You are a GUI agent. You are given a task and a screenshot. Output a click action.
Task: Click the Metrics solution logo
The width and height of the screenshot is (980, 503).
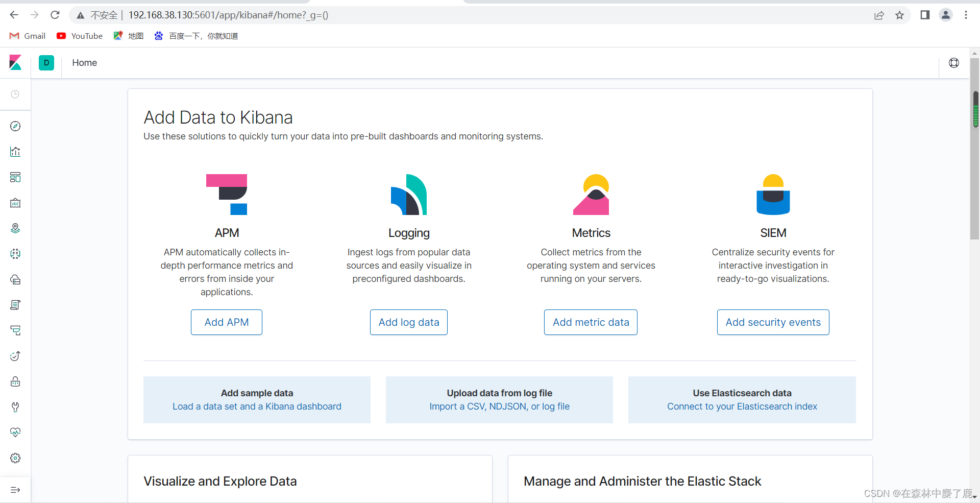591,195
